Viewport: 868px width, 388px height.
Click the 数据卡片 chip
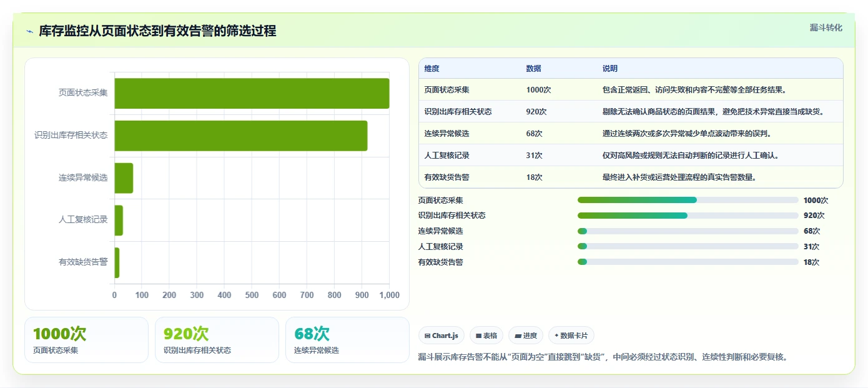(571, 336)
